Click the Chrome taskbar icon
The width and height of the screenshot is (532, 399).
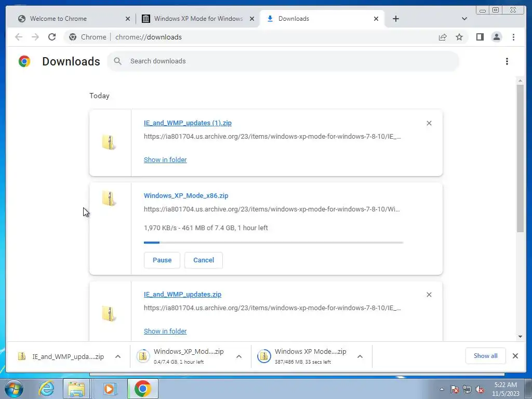click(x=142, y=389)
